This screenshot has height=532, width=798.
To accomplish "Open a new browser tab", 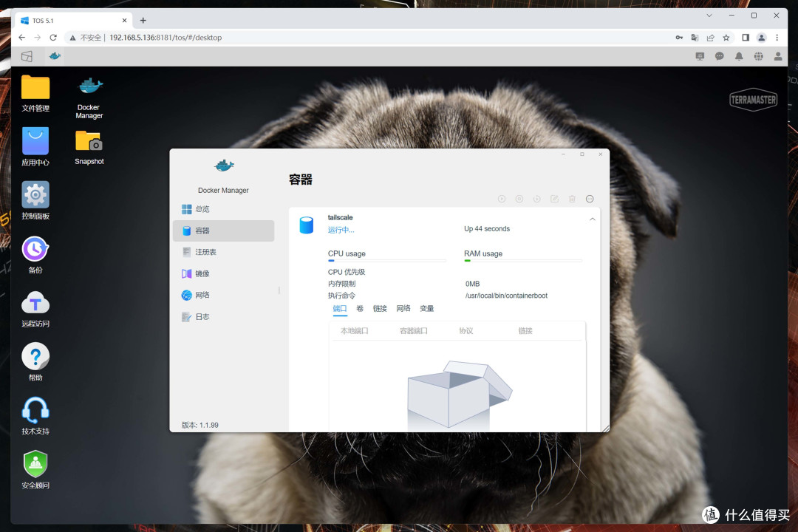I will click(x=143, y=21).
